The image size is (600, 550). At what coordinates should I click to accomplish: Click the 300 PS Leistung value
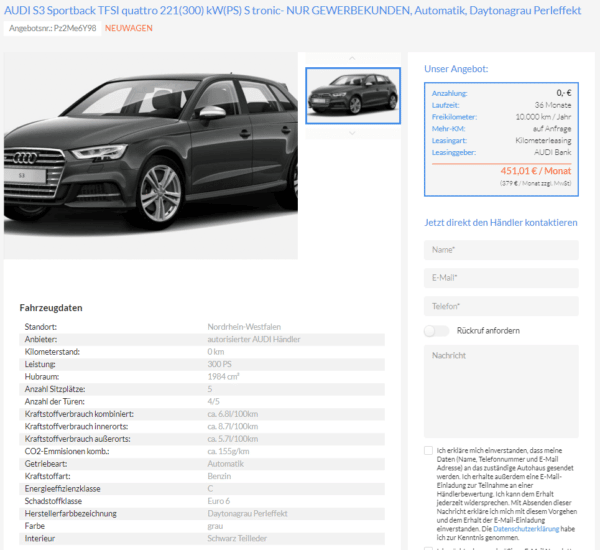[x=219, y=364]
